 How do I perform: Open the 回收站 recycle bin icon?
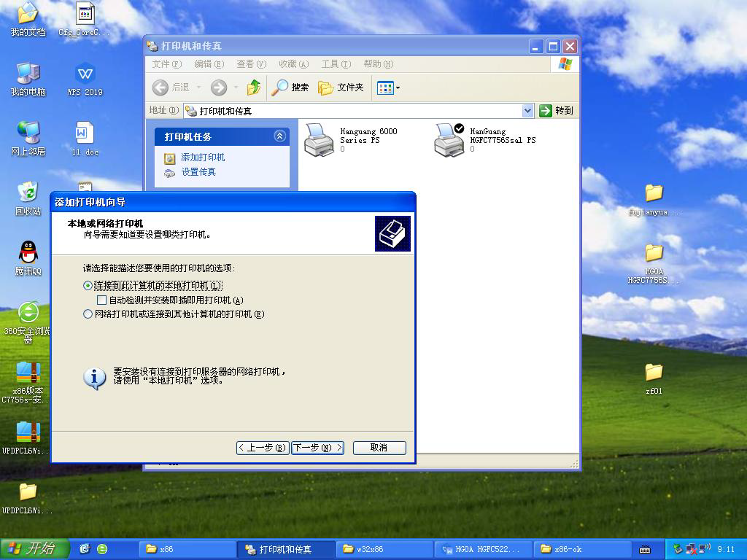(x=28, y=198)
